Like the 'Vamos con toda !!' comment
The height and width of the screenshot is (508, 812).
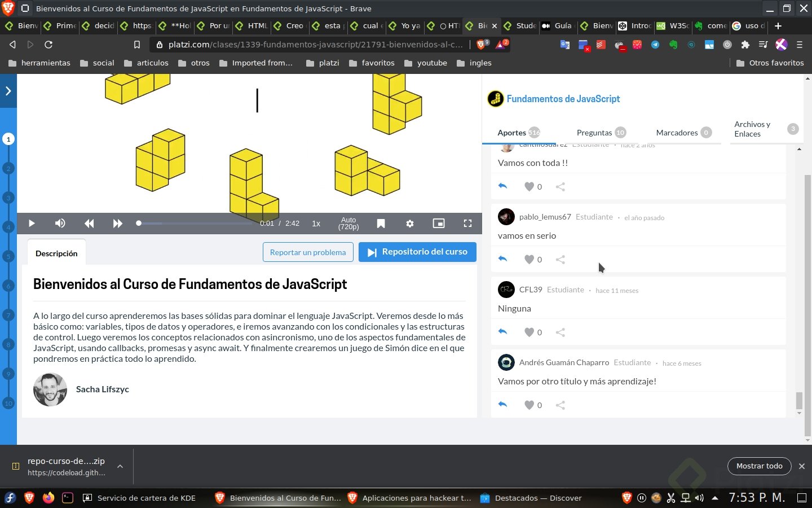[x=529, y=187]
